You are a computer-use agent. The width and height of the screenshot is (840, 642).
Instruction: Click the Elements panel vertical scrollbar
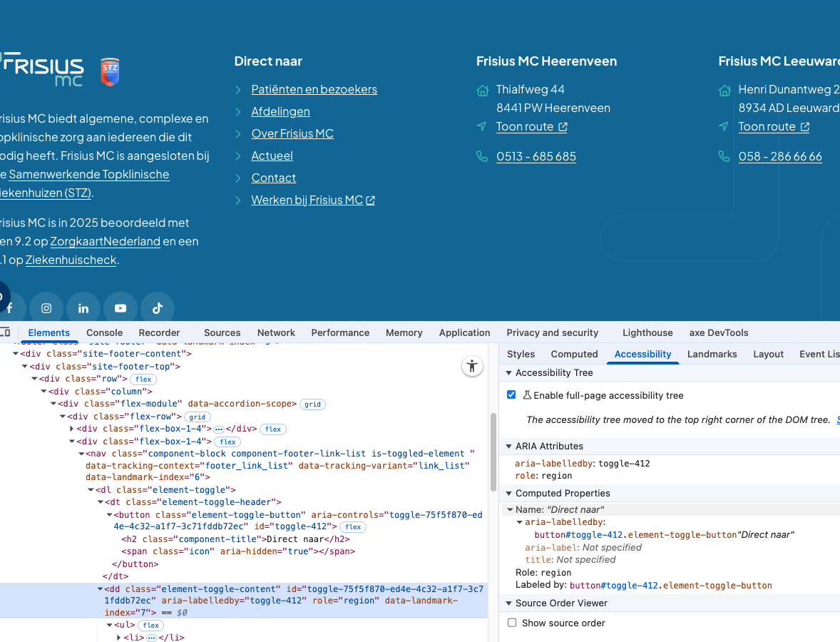click(493, 452)
